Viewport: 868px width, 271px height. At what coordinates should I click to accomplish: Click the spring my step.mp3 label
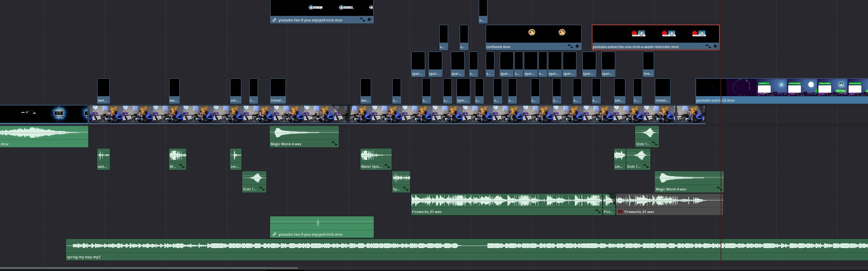tap(84, 257)
